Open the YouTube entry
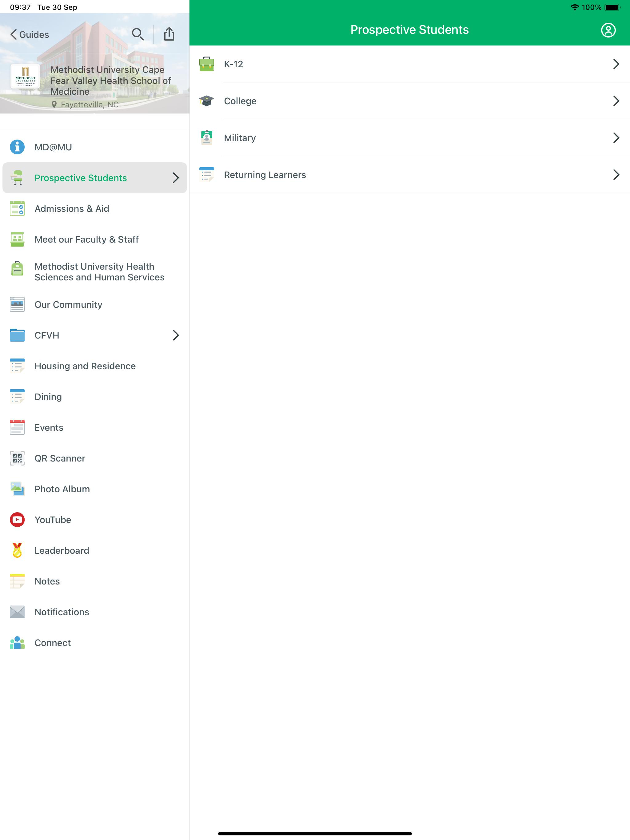The image size is (630, 840). pyautogui.click(x=95, y=520)
